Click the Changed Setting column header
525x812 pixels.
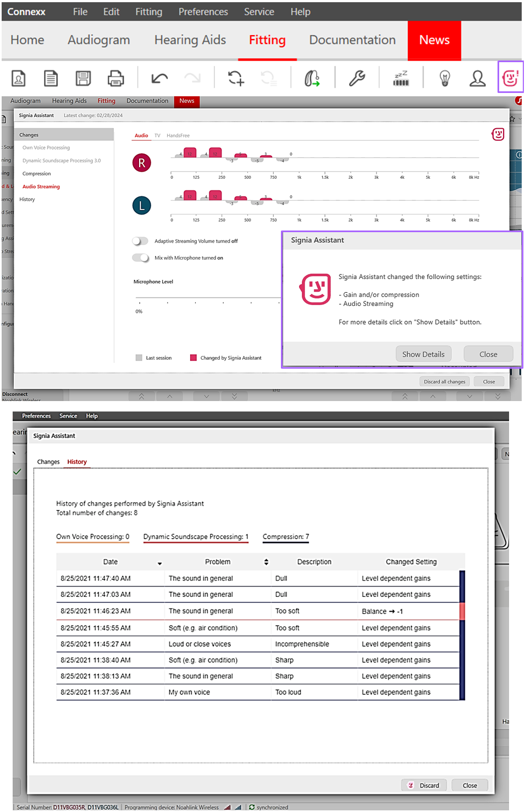tap(411, 562)
